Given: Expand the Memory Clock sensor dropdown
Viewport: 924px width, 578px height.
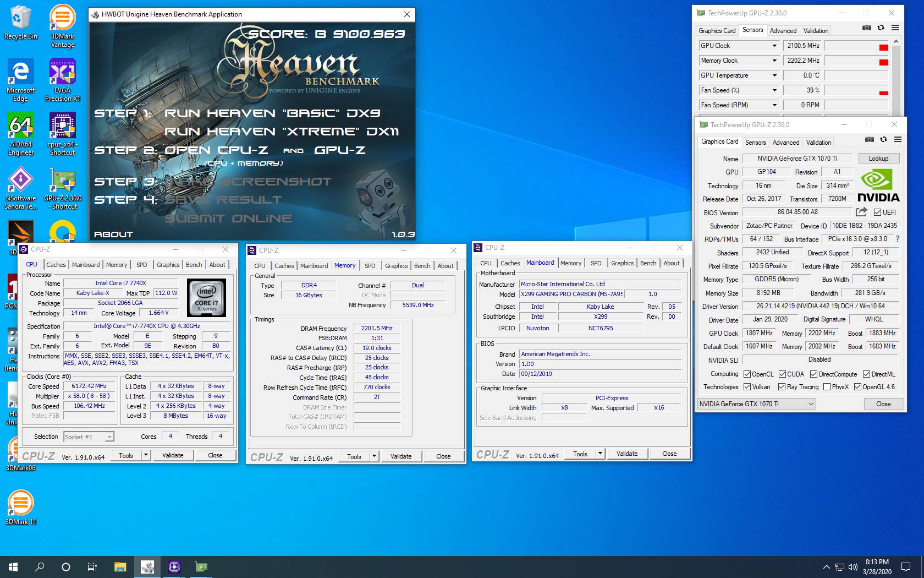Looking at the screenshot, I should 774,61.
